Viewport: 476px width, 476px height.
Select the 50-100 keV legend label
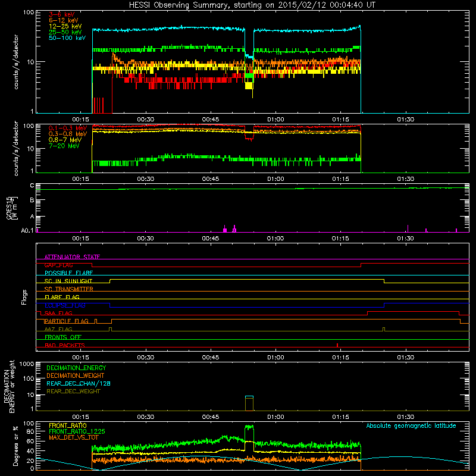pyautogui.click(x=67, y=38)
